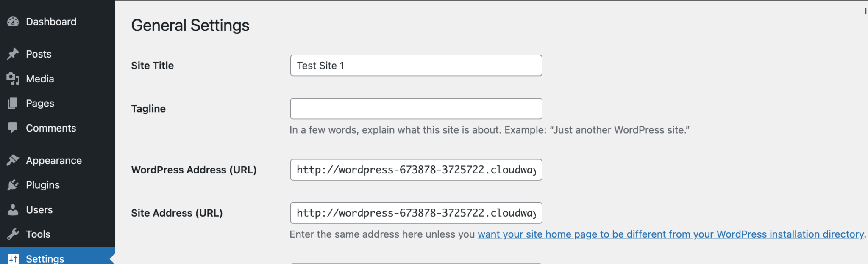The height and width of the screenshot is (264, 868).
Task: Click the Dashboard gauge icon
Action: 13,22
